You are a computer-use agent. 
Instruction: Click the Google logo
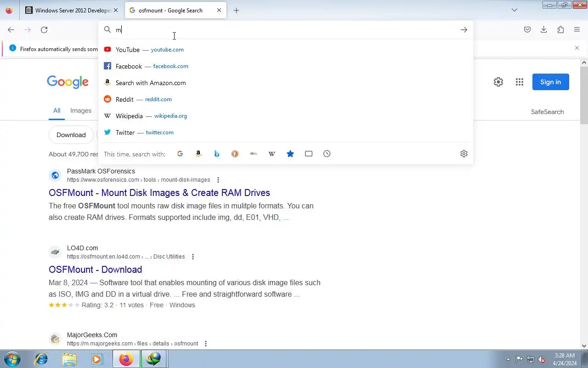pyautogui.click(x=68, y=82)
